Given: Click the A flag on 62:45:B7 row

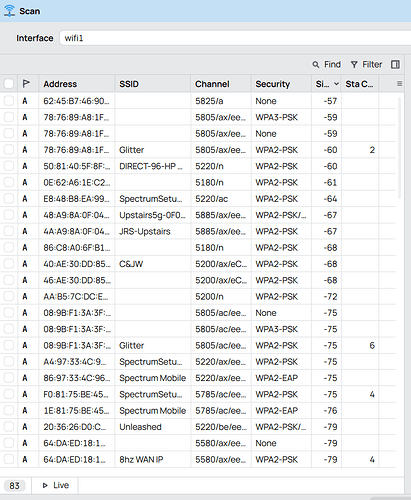Looking at the screenshot, I should pyautogui.click(x=25, y=101).
